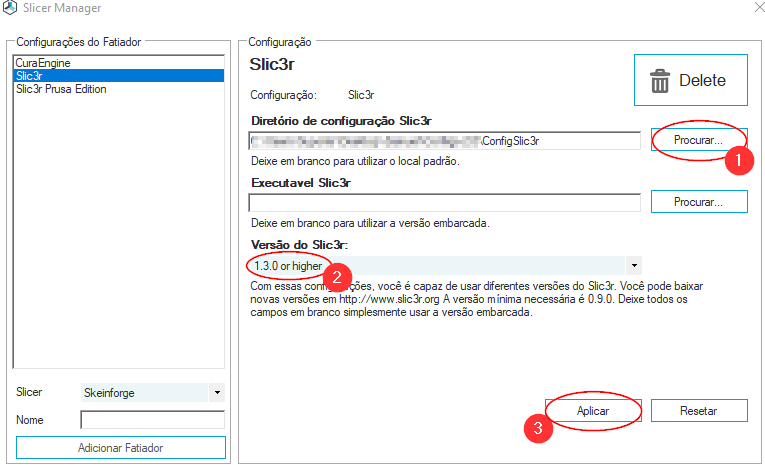Browse for Slic3r executable via Procurar

(699, 202)
